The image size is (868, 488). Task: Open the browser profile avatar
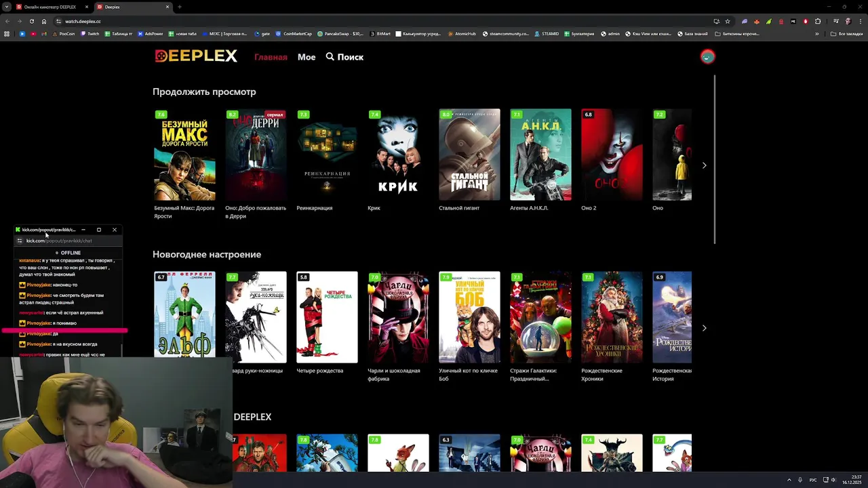tap(848, 21)
